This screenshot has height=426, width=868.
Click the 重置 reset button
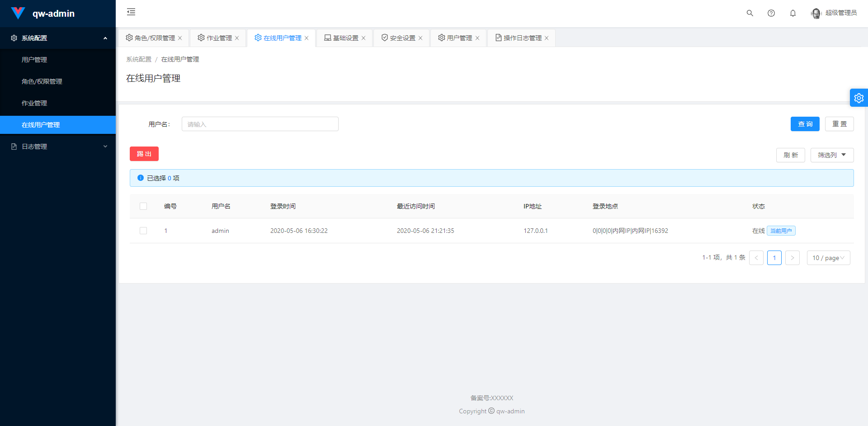[839, 124]
